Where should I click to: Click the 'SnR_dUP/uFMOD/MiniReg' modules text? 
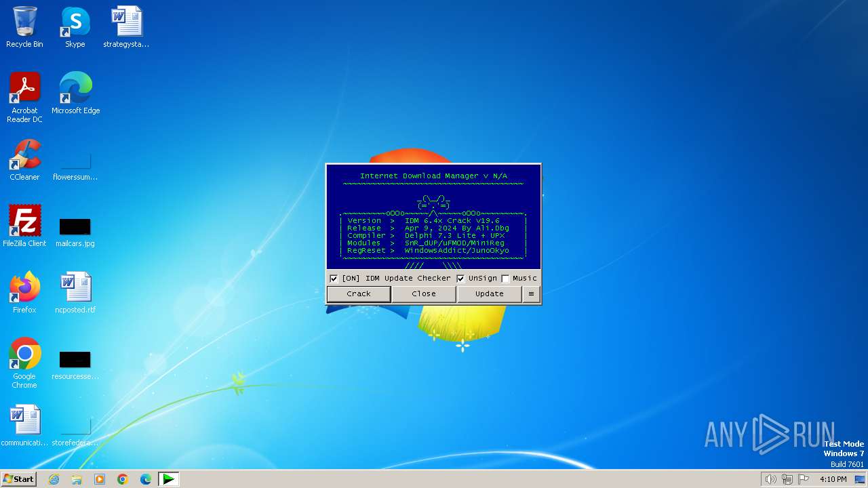454,243
